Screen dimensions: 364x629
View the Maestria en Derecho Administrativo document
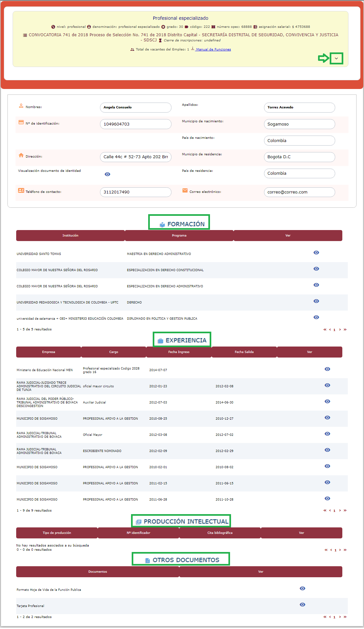(316, 253)
